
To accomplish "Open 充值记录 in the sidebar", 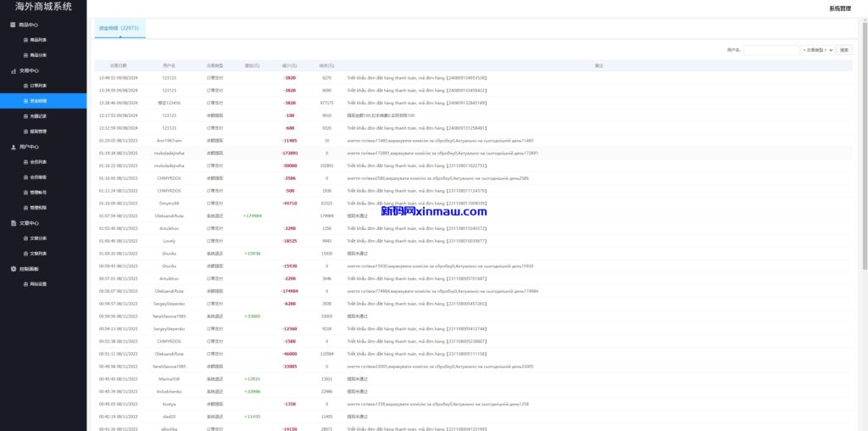I will 38,116.
